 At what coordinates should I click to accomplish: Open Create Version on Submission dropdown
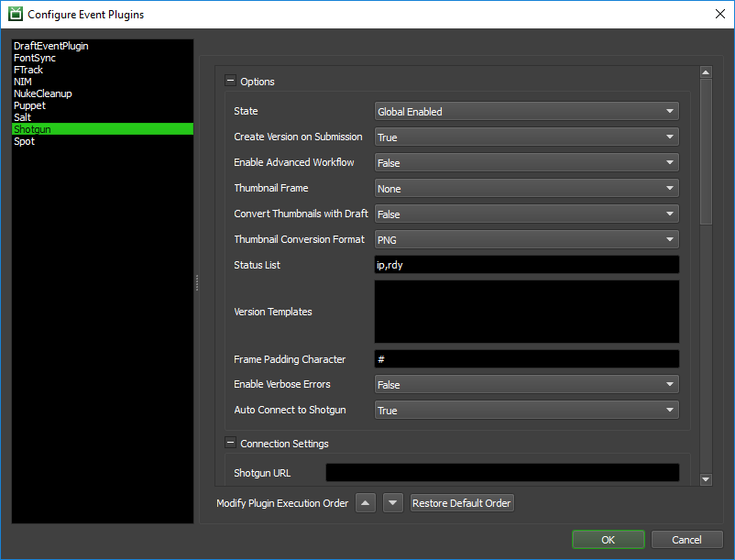[526, 137]
